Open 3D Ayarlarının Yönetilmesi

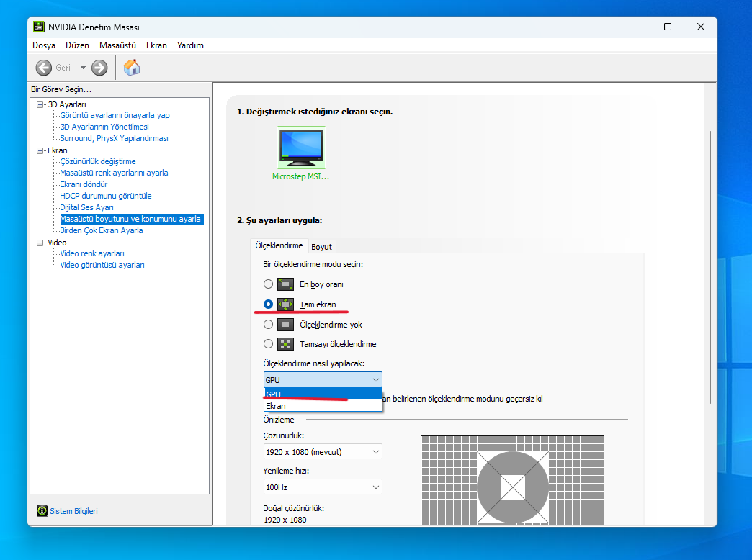[x=104, y=127]
